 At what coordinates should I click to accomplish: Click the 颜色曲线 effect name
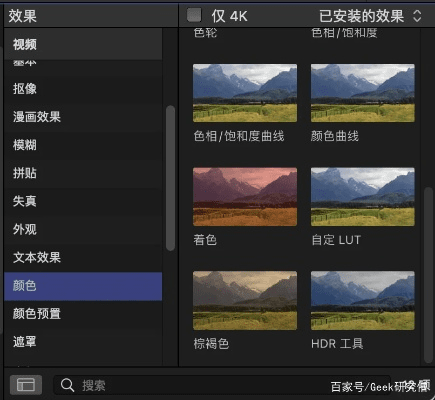click(335, 136)
